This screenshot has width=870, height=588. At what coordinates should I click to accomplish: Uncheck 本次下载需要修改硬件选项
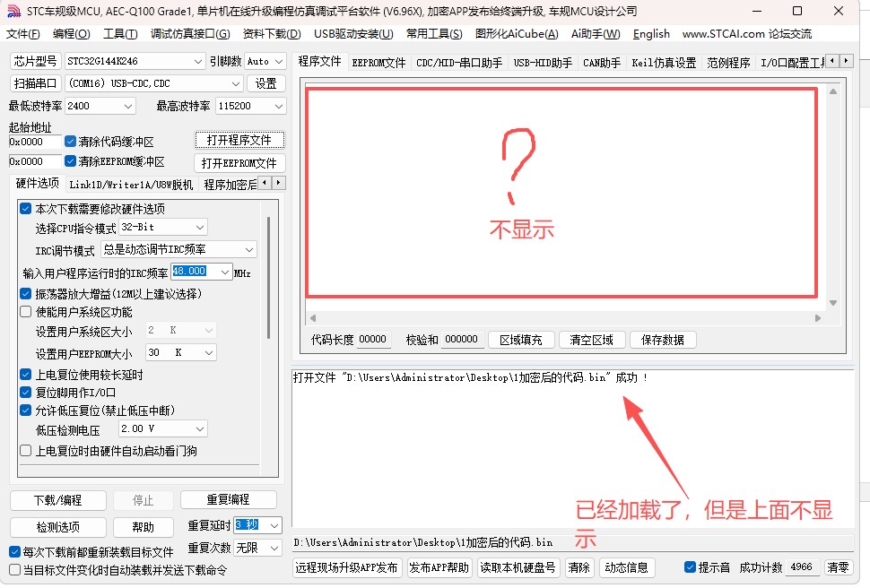[x=25, y=209]
